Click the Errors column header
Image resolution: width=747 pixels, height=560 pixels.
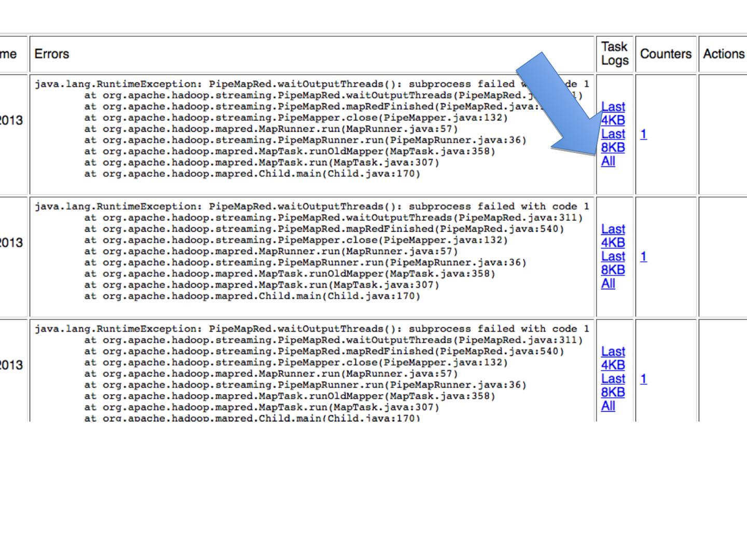52,54
